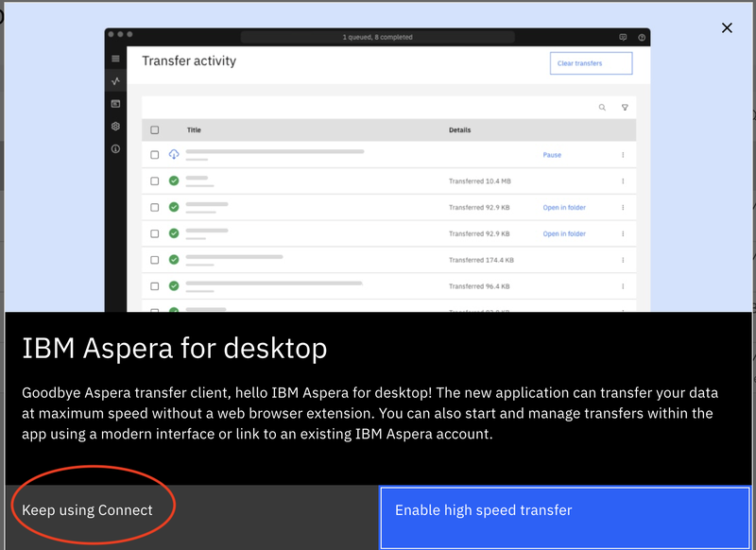Click the Title column header
Image resolution: width=756 pixels, height=550 pixels.
(x=194, y=130)
